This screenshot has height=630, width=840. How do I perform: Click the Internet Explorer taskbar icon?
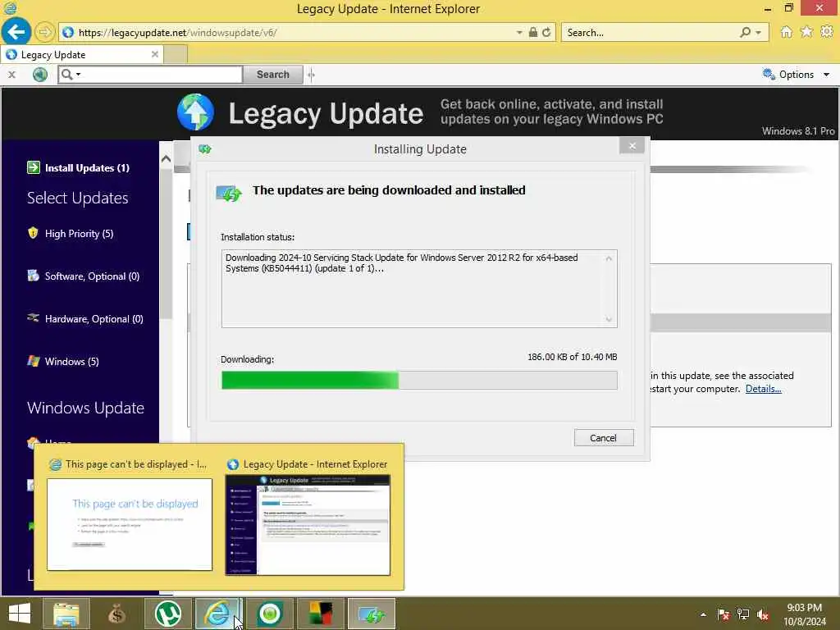click(x=218, y=614)
